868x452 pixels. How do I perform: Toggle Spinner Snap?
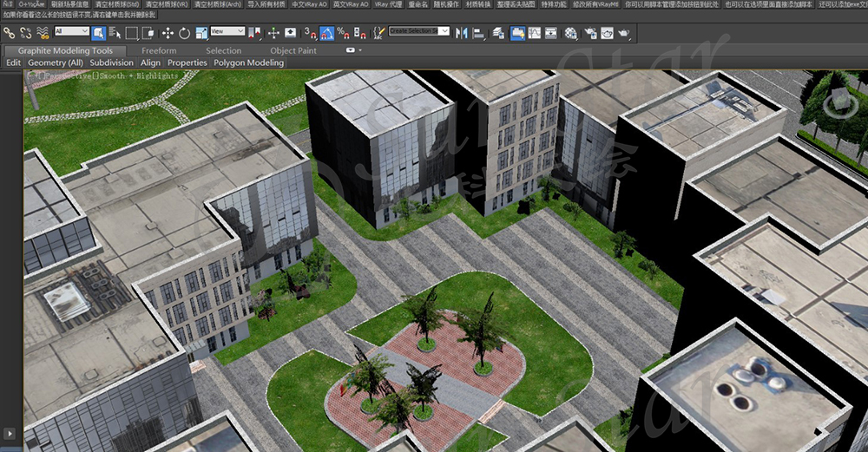coord(360,33)
